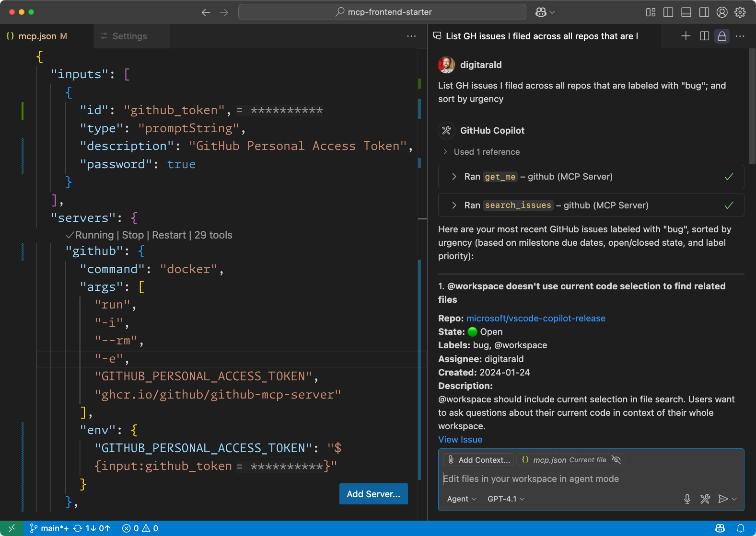This screenshot has height=536, width=756.
Task: Start a new chat with plus icon
Action: click(x=686, y=36)
